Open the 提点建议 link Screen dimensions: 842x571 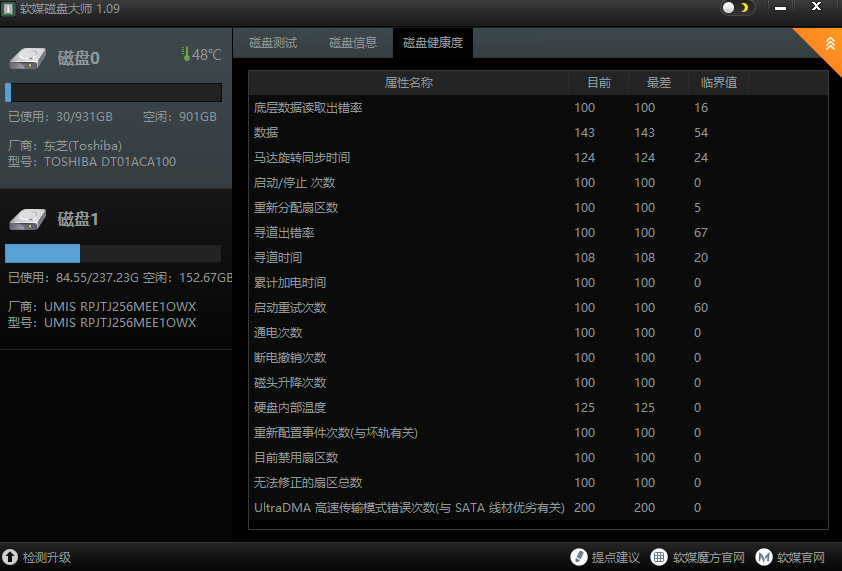click(x=615, y=557)
